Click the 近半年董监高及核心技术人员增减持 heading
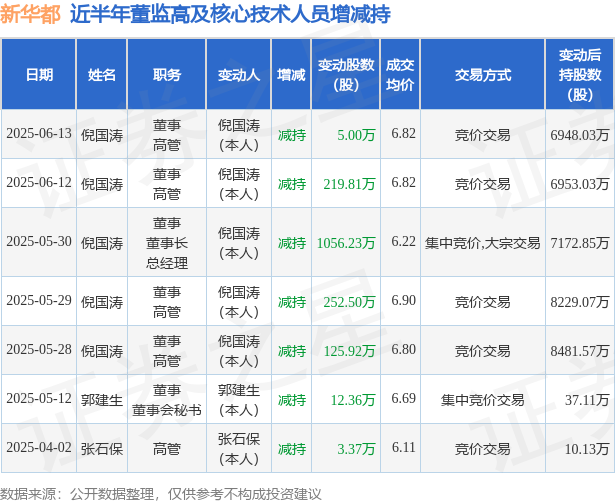Viewport: 615px width, 503px height. (x=230, y=15)
